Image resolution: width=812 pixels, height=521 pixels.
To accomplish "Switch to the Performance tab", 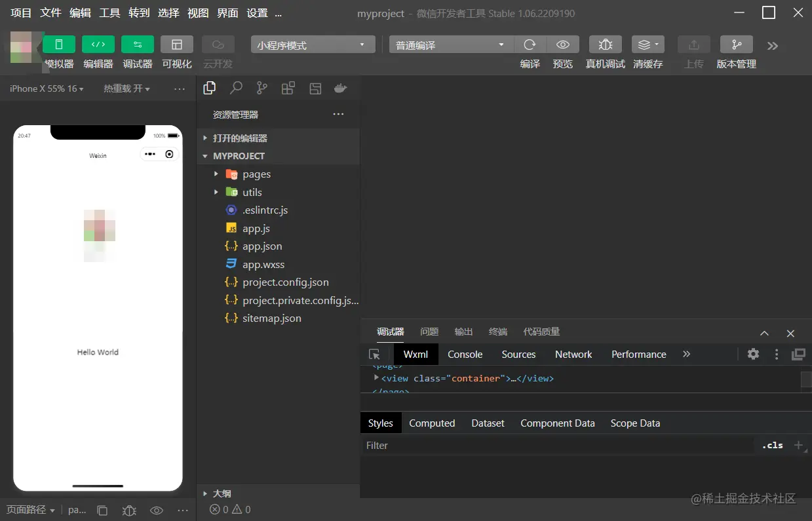I will 639,354.
